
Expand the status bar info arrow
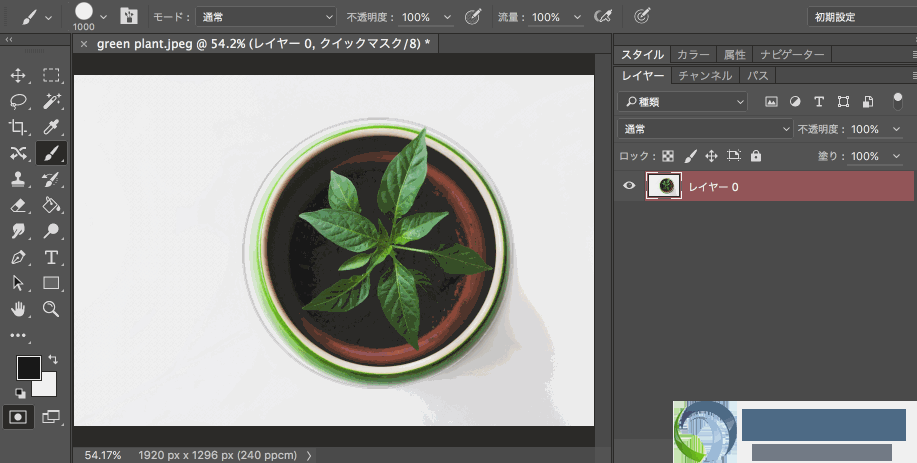tap(309, 455)
